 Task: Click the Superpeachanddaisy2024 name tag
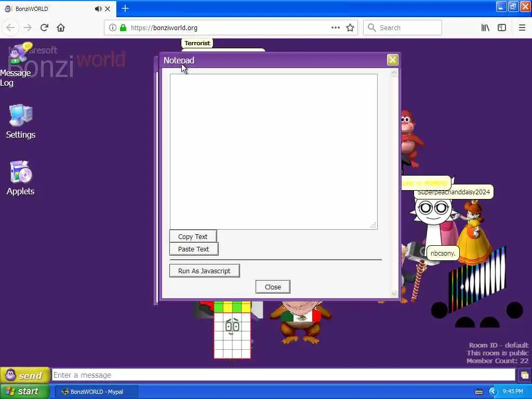[x=454, y=192]
